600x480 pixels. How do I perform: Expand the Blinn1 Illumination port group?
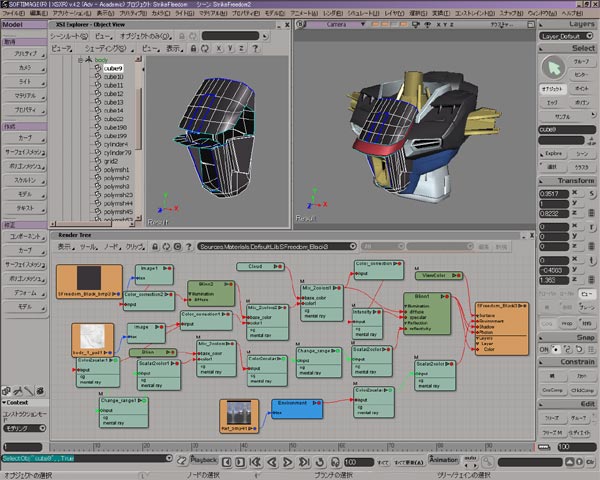[x=405, y=306]
